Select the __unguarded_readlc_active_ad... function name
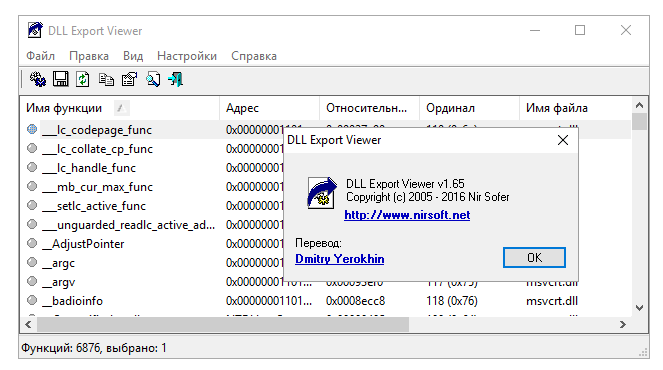 [x=129, y=225]
